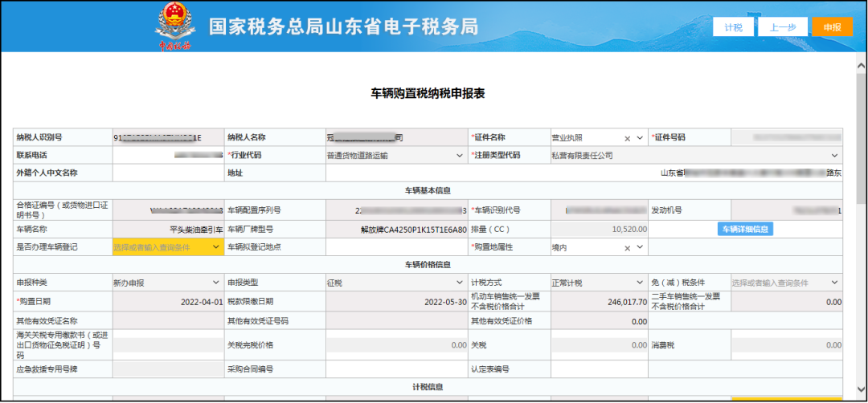This screenshot has height=403, width=868.
Task: Click the 外籍个人中文名称 input field
Action: click(168, 173)
